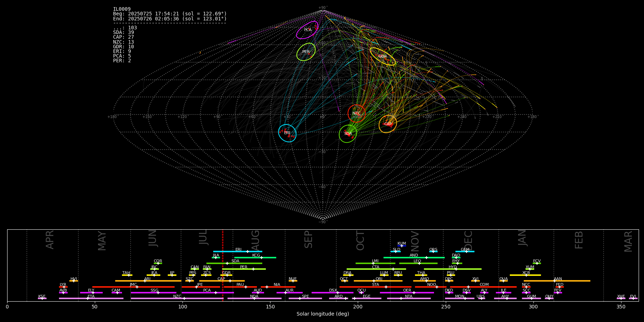Select the KSE shower bar
Image resolution: width=644 pixels, height=322 pixels.
tap(42, 298)
